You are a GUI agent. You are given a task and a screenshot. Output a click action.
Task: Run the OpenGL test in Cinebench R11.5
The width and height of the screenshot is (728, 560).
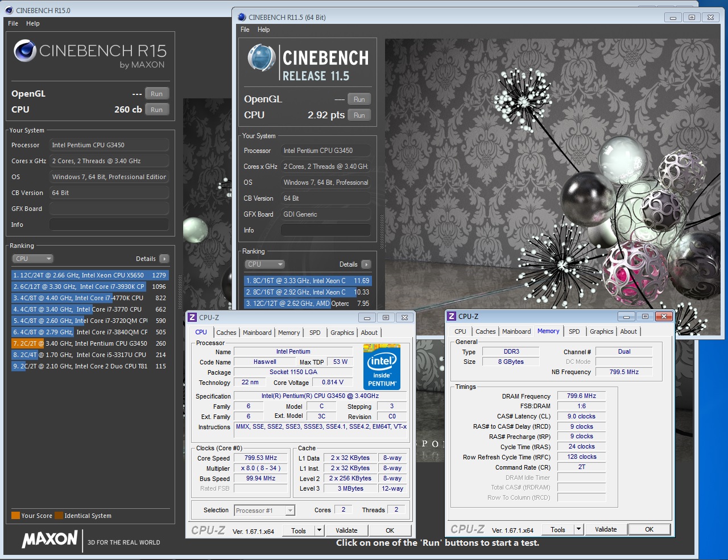pos(359,99)
